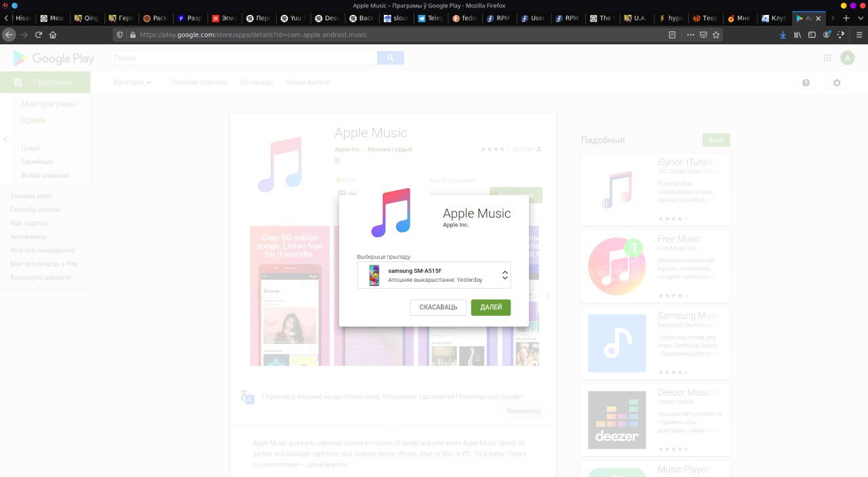Click the ДАЛЕЙ button
This screenshot has height=477, width=868.
pos(491,308)
